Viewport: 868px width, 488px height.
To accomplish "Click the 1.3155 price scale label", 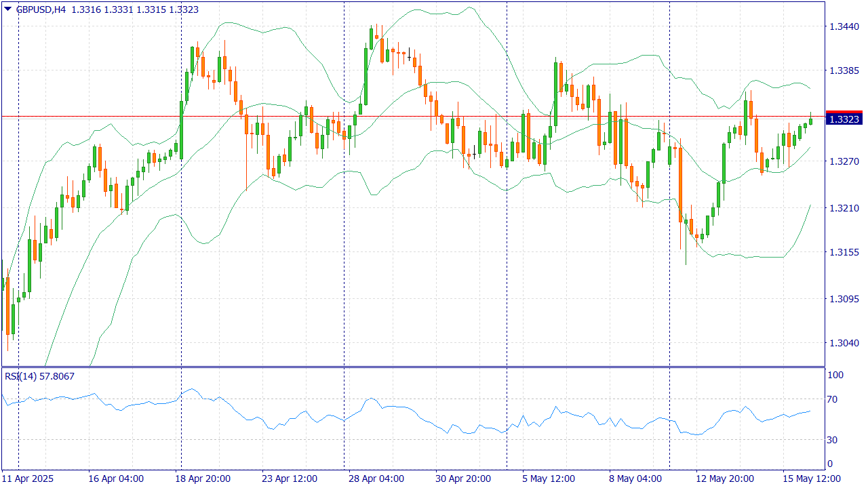I will point(845,252).
